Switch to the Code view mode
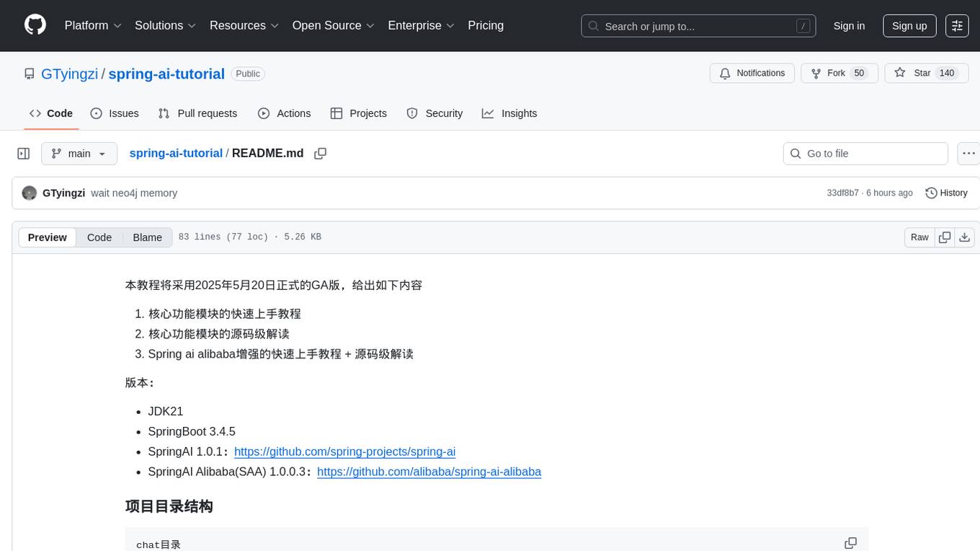The image size is (980, 551). coord(99,237)
